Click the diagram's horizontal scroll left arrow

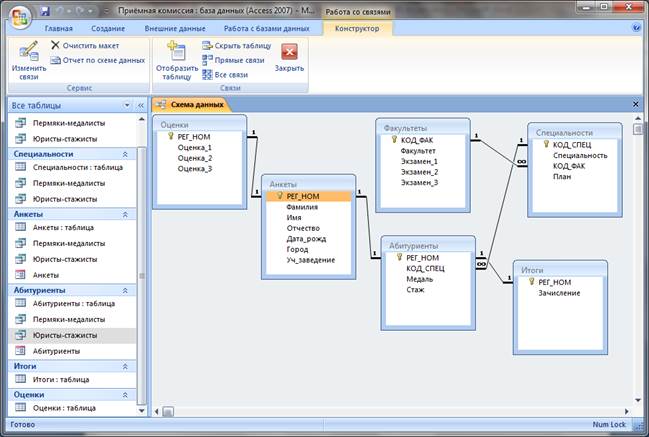[156, 411]
